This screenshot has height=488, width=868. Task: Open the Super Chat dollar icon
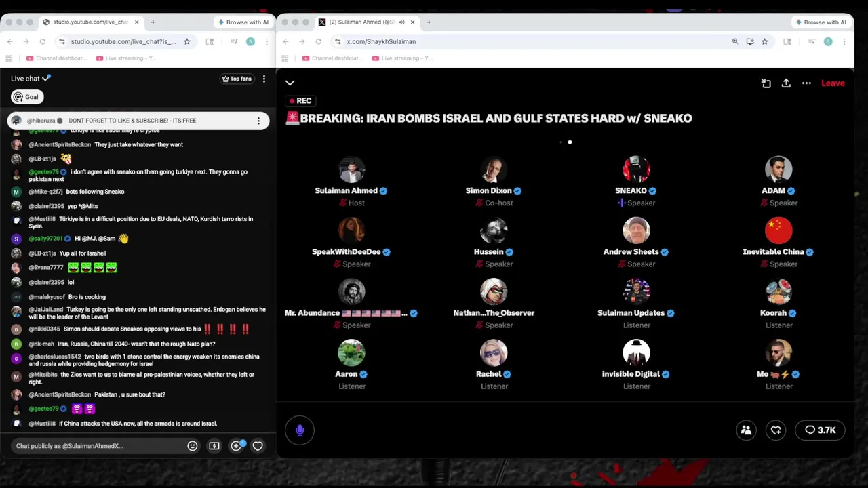[214, 446]
